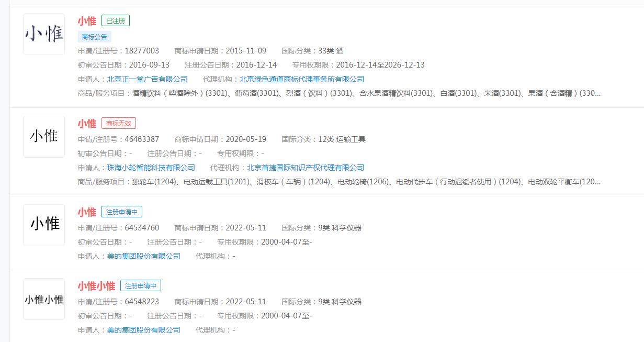Select 9类 科学仪器 in record 64534760

click(x=340, y=228)
